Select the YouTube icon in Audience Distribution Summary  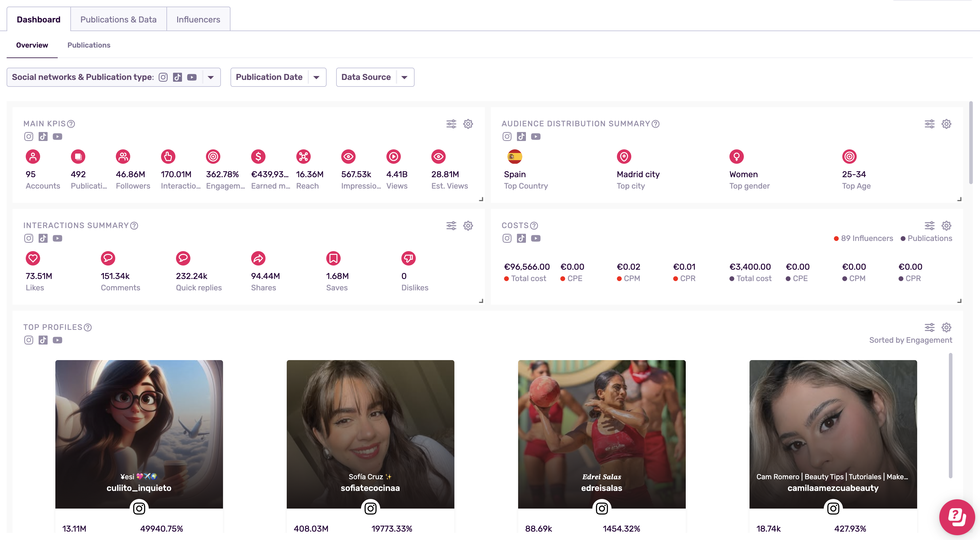click(x=536, y=136)
